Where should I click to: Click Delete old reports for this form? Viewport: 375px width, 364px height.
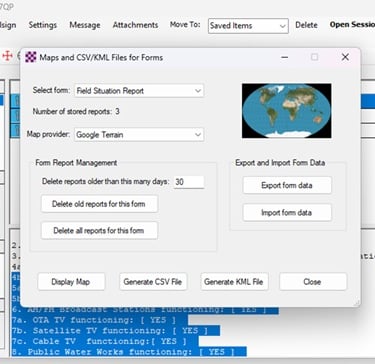click(x=99, y=204)
